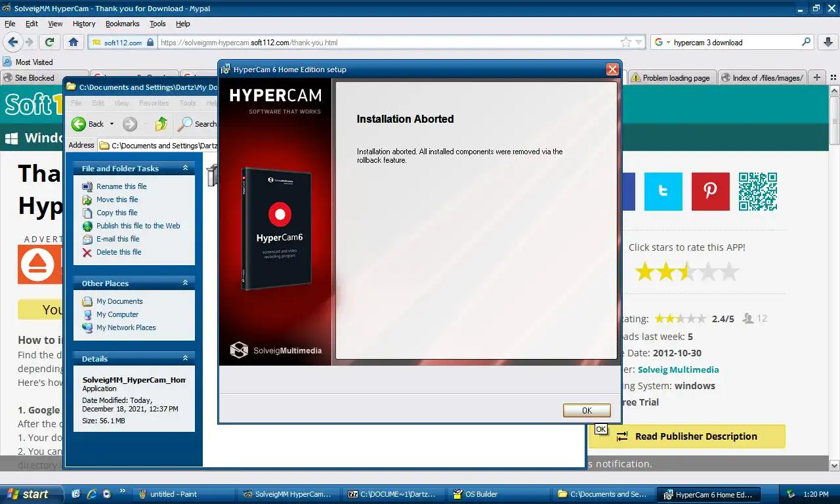The width and height of the screenshot is (840, 504).
Task: Open the Explorer Back history dropdown
Action: click(x=112, y=123)
